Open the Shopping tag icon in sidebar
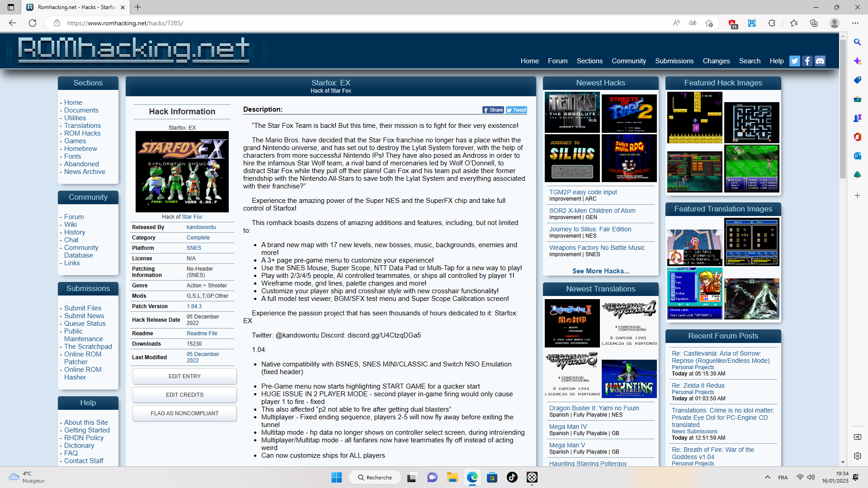Screen dimensions: 868x488 click(857, 80)
